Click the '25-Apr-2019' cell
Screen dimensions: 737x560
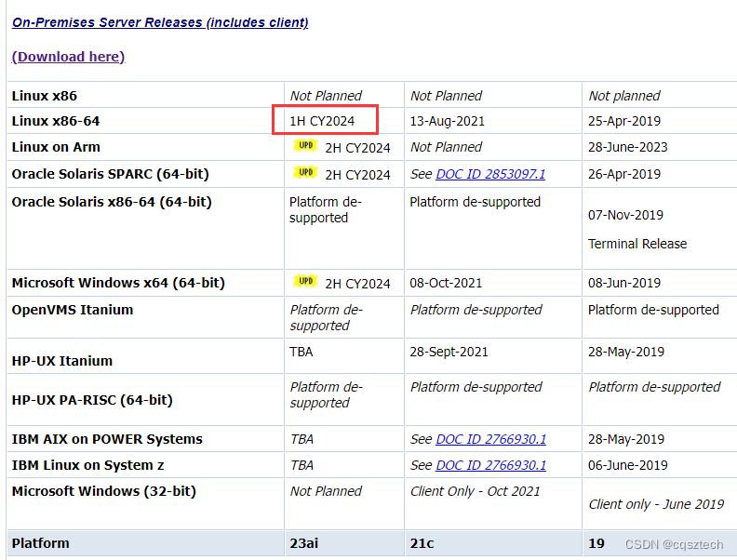pos(624,121)
